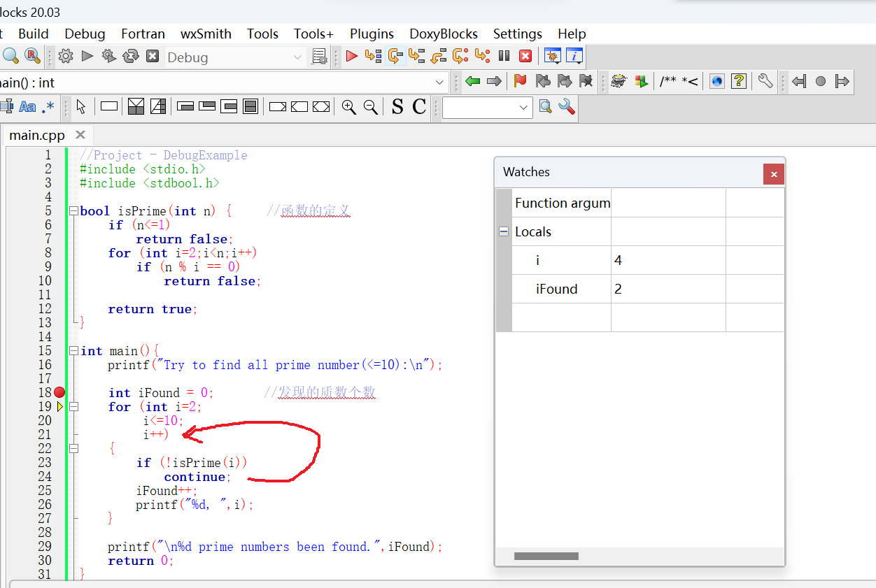Open the Plugins menu

pos(372,34)
